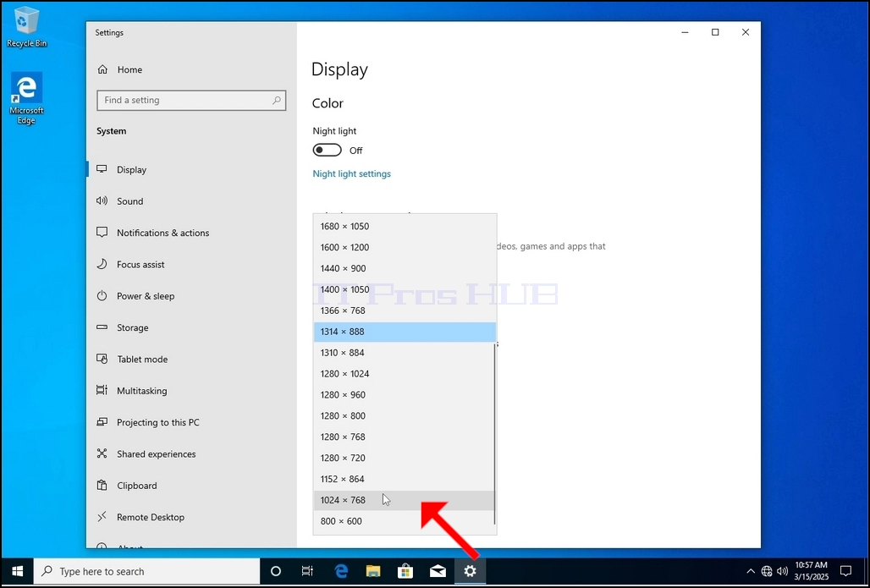Click the Find a setting box
The width and height of the screenshot is (870, 588).
191,101
